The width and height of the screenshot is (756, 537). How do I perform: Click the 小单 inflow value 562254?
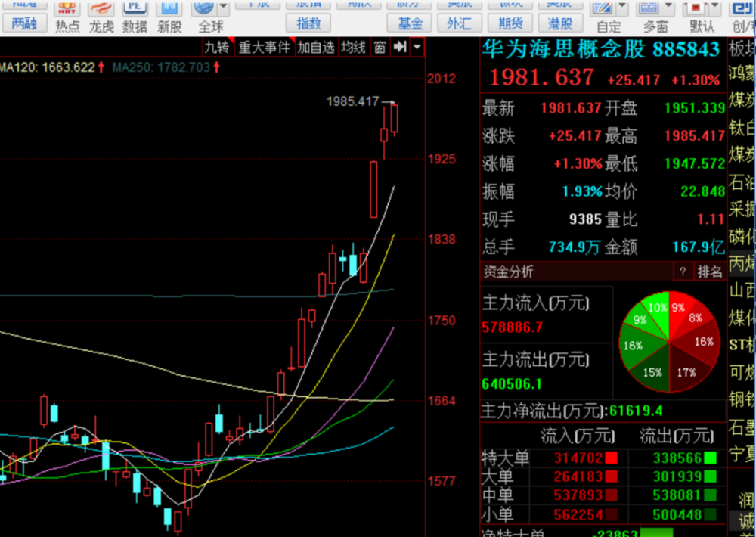578,515
